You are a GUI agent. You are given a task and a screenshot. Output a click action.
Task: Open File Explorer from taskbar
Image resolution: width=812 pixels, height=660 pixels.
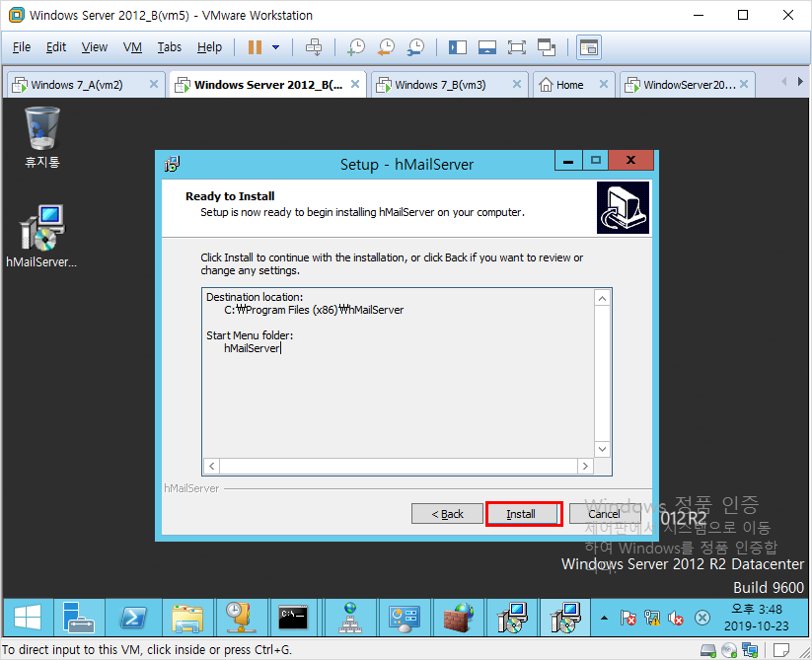tap(187, 618)
